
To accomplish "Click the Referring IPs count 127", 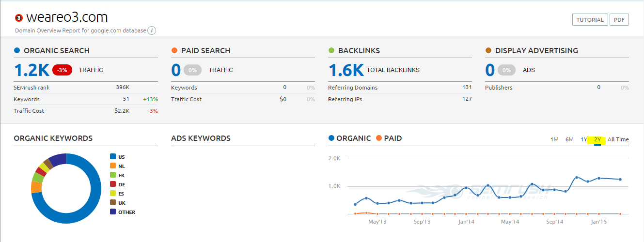I will (x=467, y=99).
